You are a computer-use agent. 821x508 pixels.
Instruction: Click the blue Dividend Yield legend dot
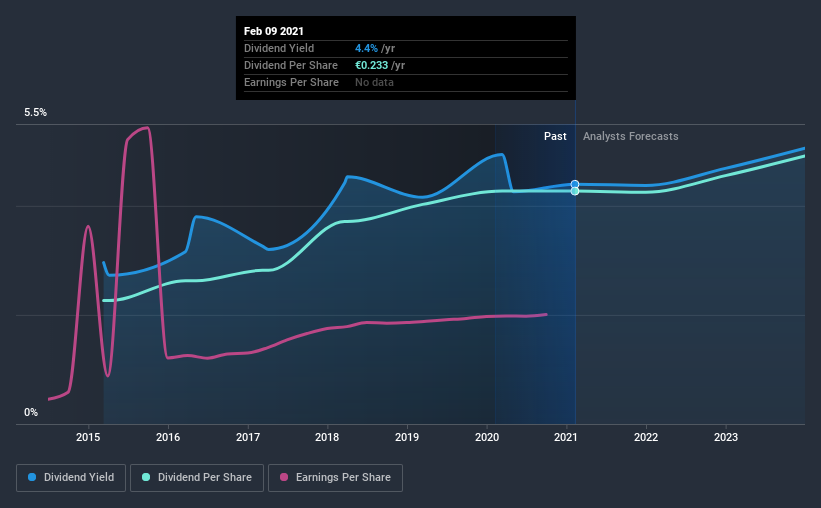(32, 477)
